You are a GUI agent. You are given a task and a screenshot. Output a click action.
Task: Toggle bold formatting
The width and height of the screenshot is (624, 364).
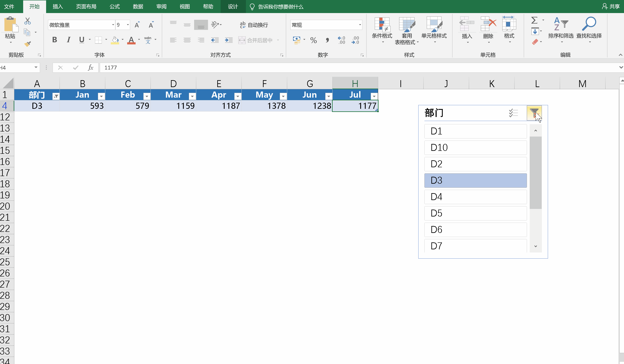(55, 40)
